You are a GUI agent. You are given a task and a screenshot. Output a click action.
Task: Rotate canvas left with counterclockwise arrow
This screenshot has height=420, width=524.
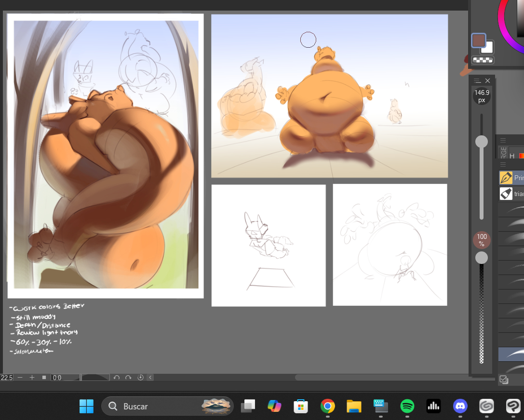pos(116,378)
